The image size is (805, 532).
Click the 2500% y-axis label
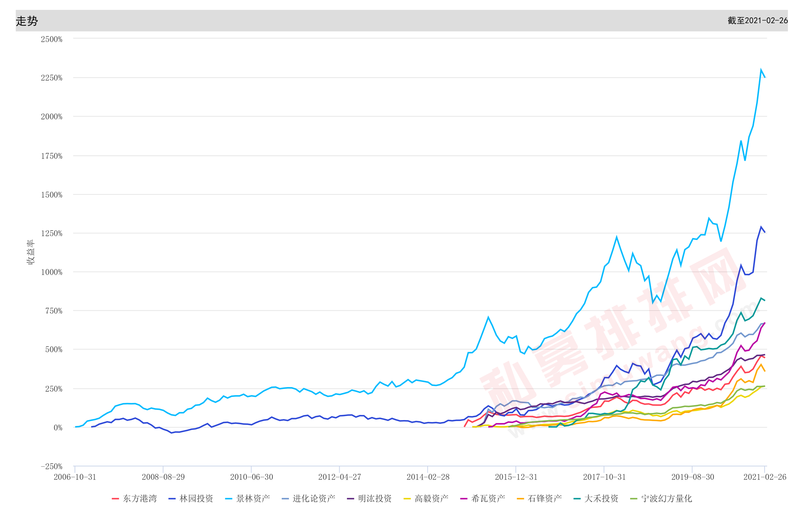(x=51, y=39)
